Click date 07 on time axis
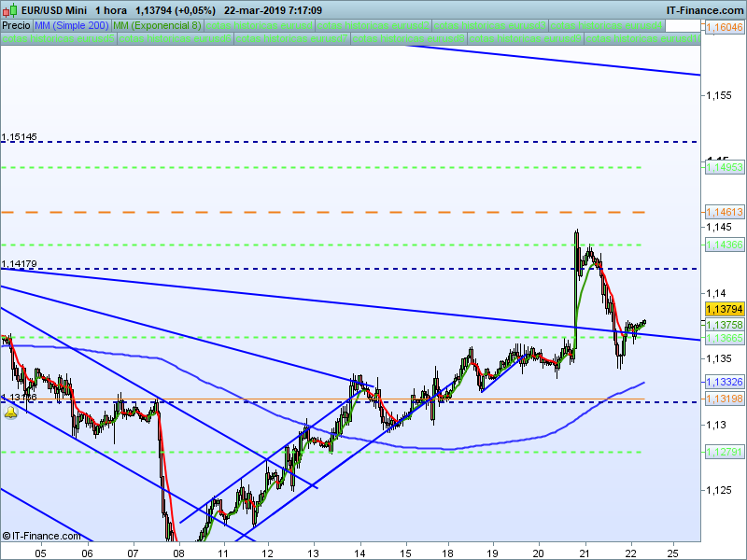The width and height of the screenshot is (747, 560). pyautogui.click(x=133, y=553)
